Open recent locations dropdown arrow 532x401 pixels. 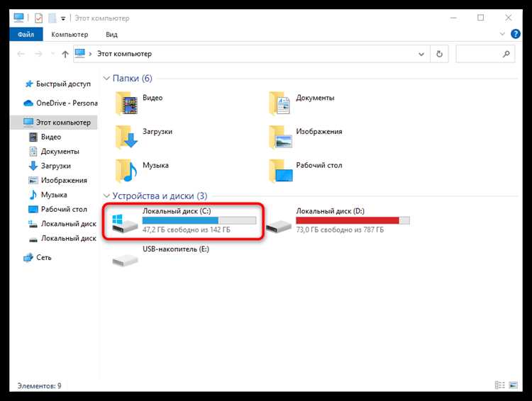(52, 54)
